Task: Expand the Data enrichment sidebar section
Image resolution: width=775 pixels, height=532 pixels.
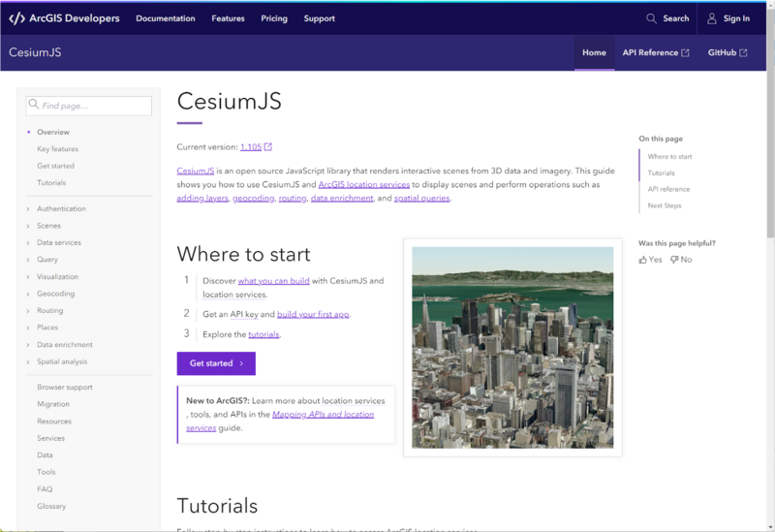Action: (28, 345)
